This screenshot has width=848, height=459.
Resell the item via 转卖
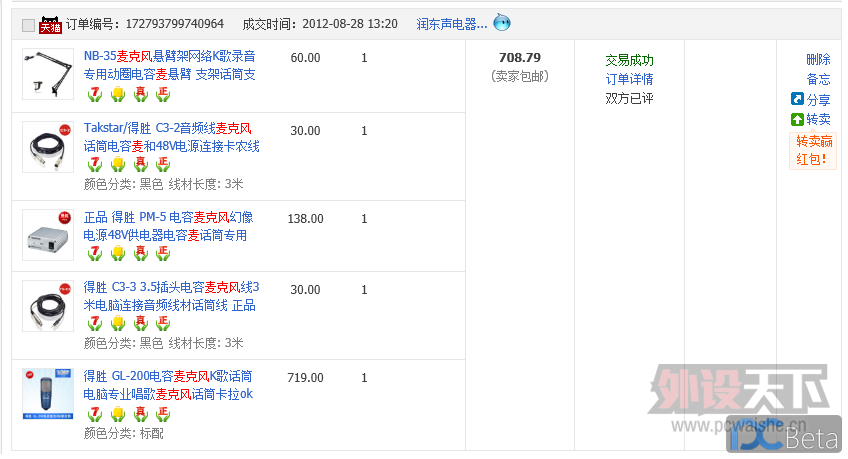tap(818, 119)
